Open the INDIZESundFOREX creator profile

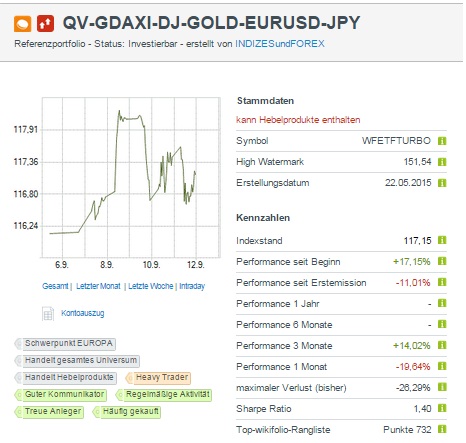click(x=280, y=44)
